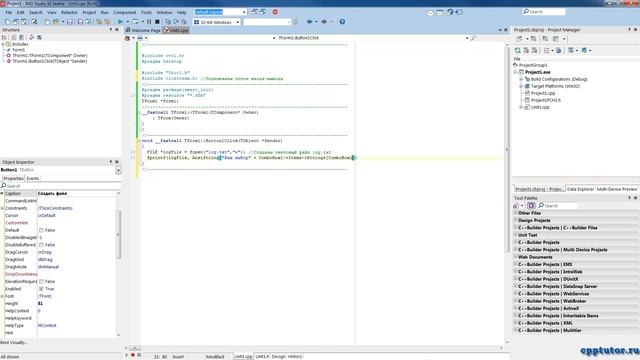Open the File menu
The width and height of the screenshot is (640, 360).
[x=9, y=12]
